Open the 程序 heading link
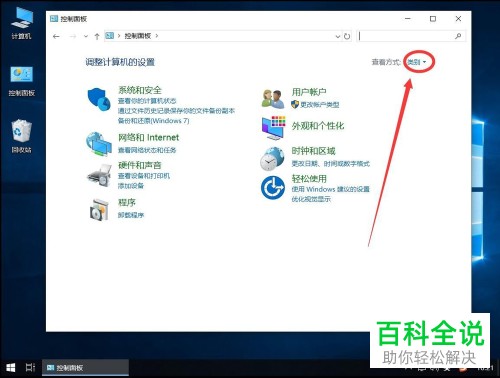 point(127,202)
